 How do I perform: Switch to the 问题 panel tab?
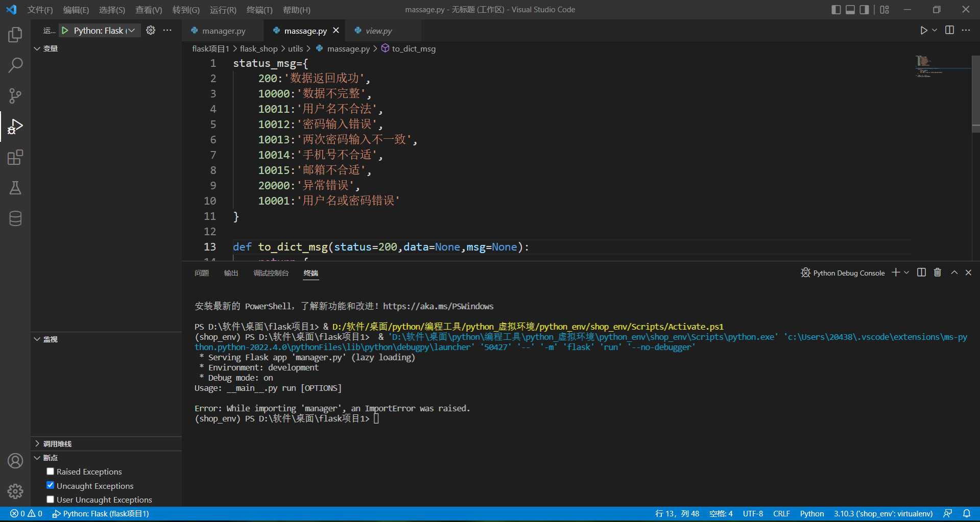click(x=202, y=273)
